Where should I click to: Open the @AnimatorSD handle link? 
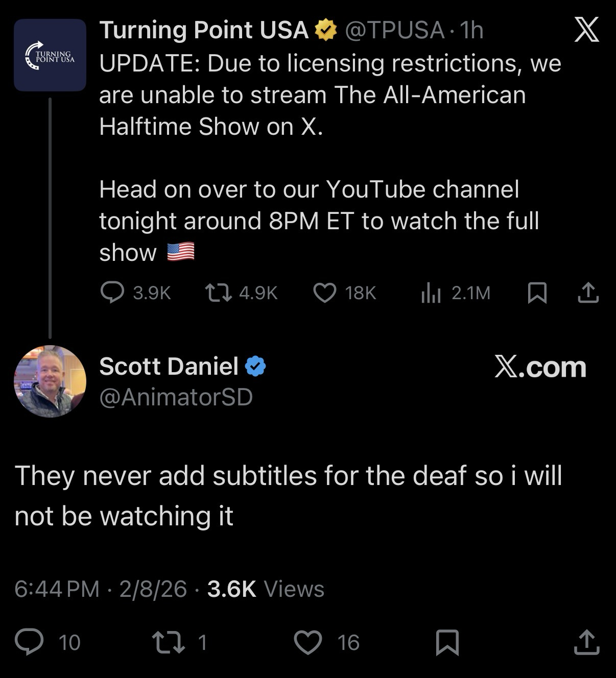tap(176, 397)
